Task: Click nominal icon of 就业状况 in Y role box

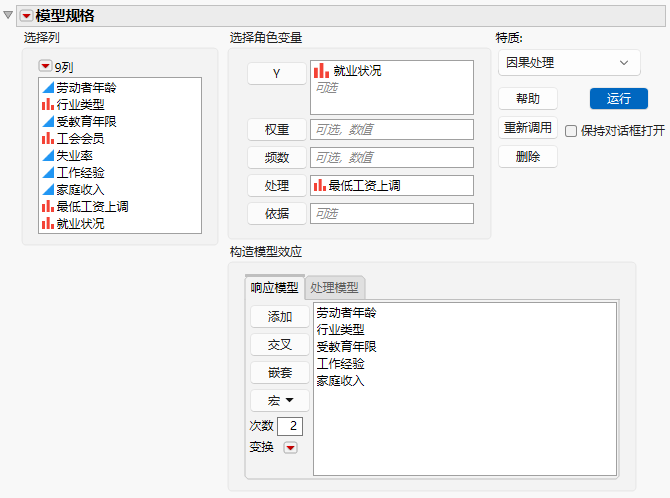Action: coord(321,71)
